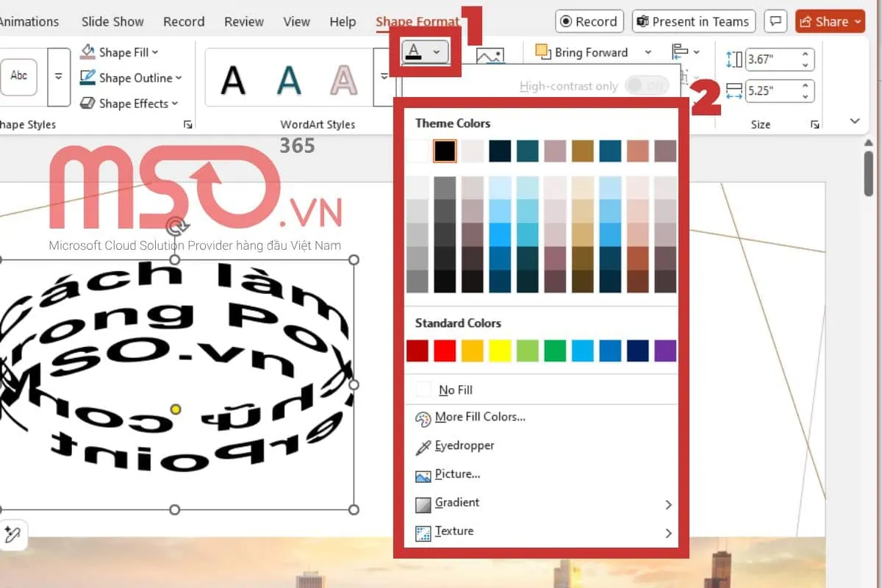The width and height of the screenshot is (882, 588).
Task: Click the Present in Teams button
Action: pyautogui.click(x=692, y=21)
